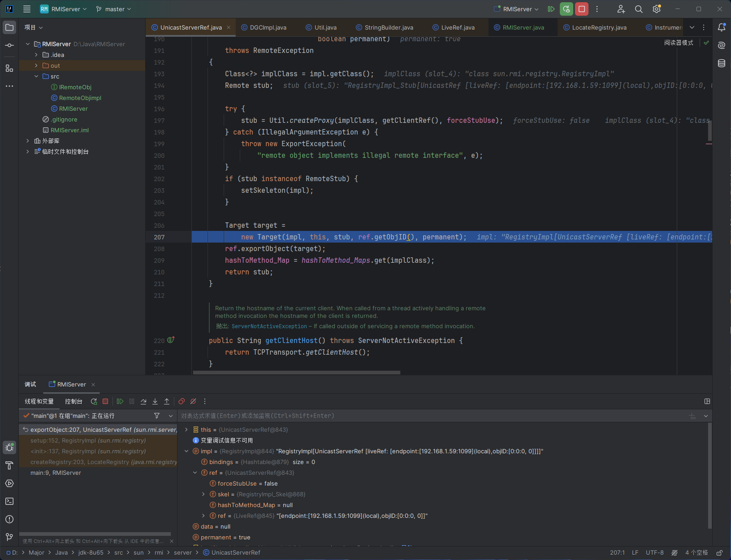
Task: Click the RMIServer project name dropdown
Action: pyautogui.click(x=63, y=9)
